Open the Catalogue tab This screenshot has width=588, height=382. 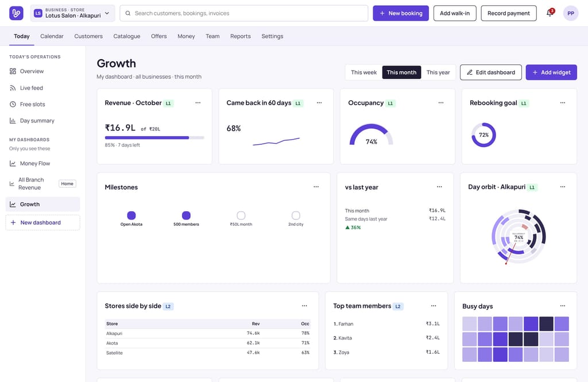(127, 36)
